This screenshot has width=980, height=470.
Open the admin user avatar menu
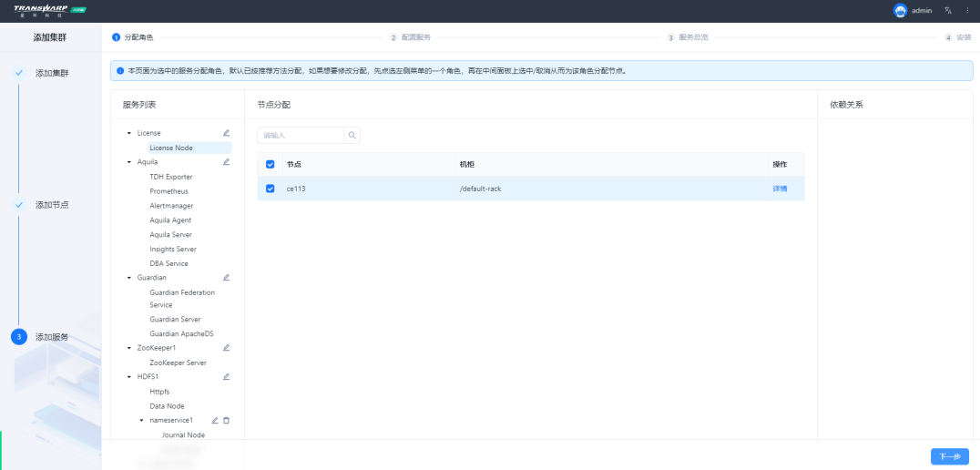[900, 10]
